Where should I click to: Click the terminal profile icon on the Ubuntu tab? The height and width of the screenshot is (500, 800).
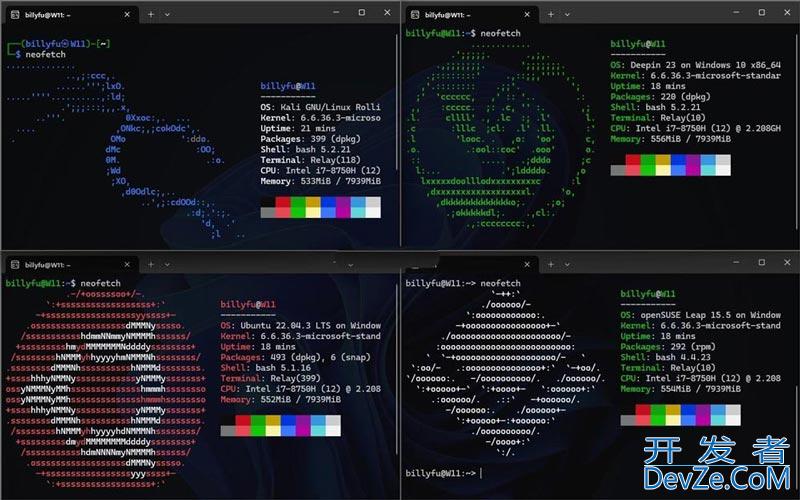point(15,264)
